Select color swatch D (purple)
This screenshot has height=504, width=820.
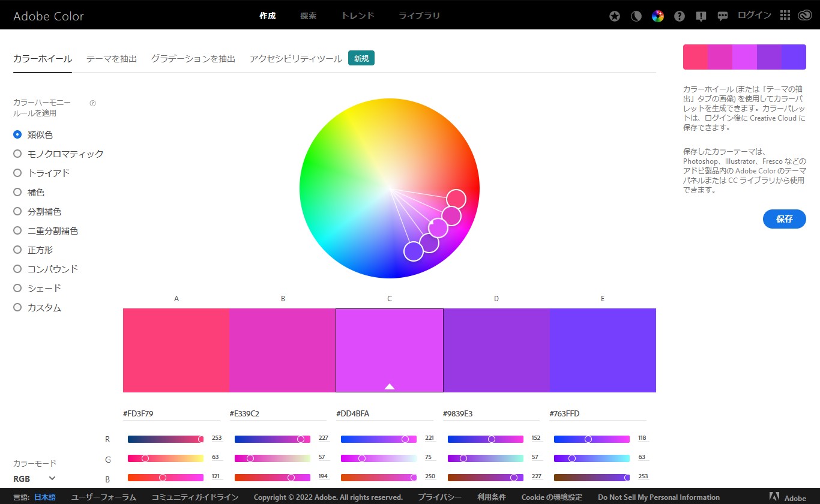496,350
